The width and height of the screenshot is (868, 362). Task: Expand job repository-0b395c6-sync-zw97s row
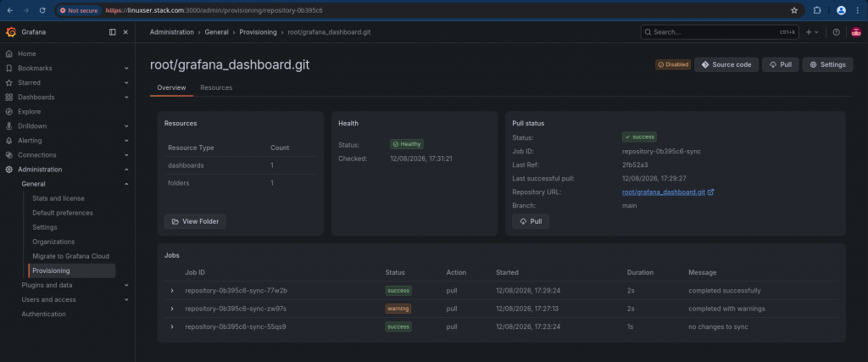[x=172, y=309]
